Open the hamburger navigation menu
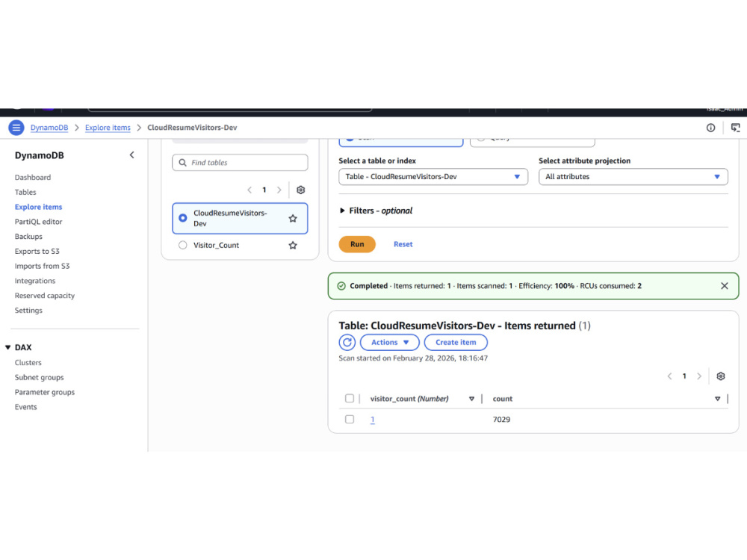747x560 pixels. (16, 128)
